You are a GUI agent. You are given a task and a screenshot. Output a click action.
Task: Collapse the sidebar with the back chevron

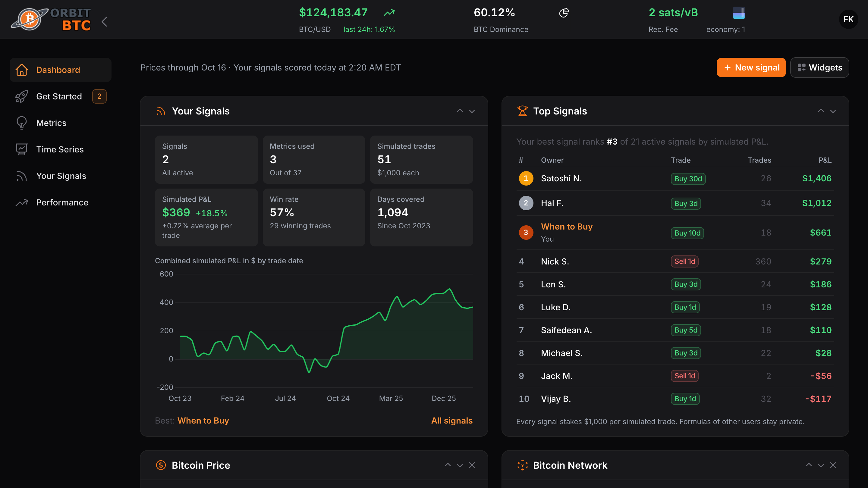(105, 22)
